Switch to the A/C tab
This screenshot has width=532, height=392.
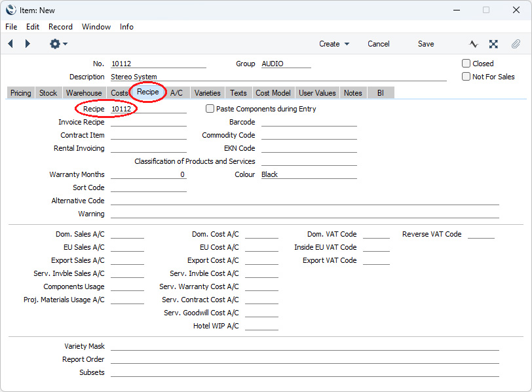click(176, 93)
